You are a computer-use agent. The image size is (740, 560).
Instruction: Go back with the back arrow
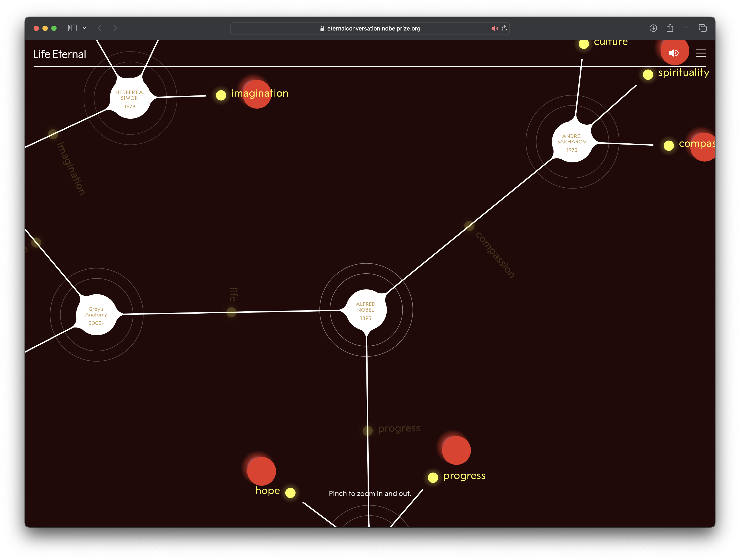tap(99, 28)
